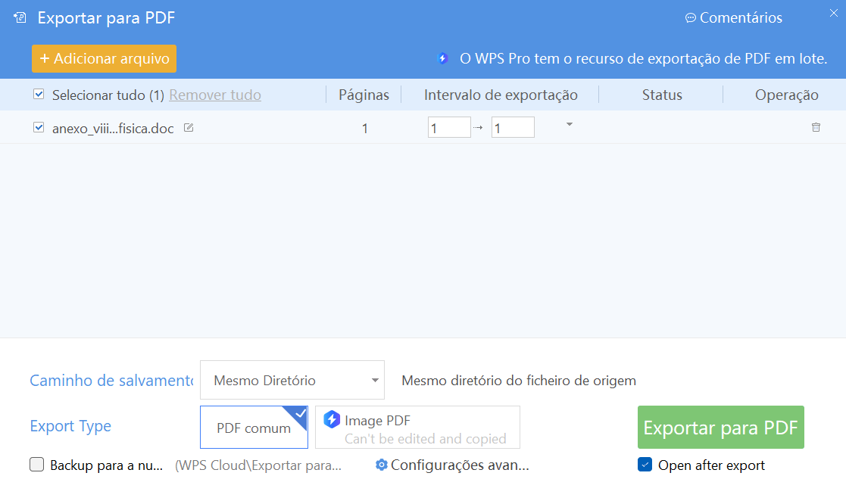The width and height of the screenshot is (846, 504).
Task: Open Configurações avançadas via the gear icon
Action: pyautogui.click(x=382, y=465)
